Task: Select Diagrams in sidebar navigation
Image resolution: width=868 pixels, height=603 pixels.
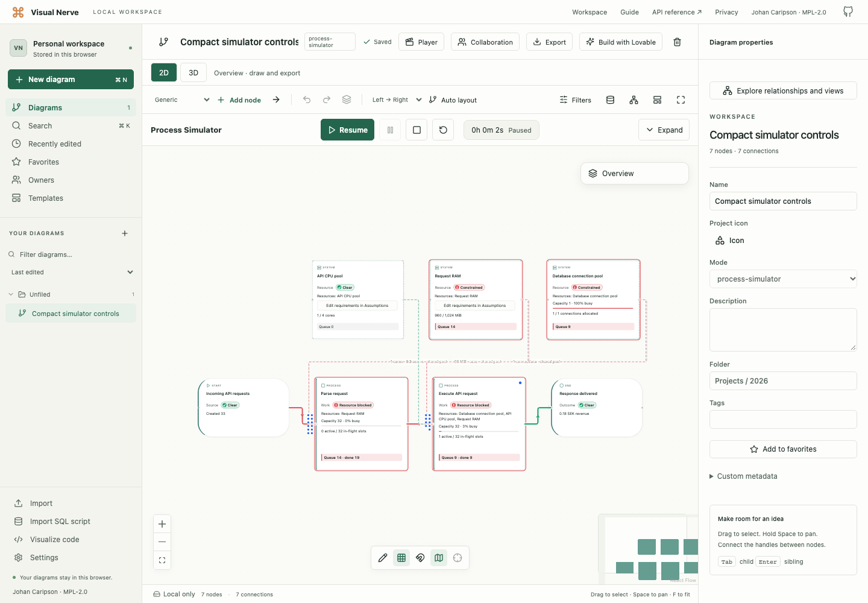Action: tap(71, 108)
